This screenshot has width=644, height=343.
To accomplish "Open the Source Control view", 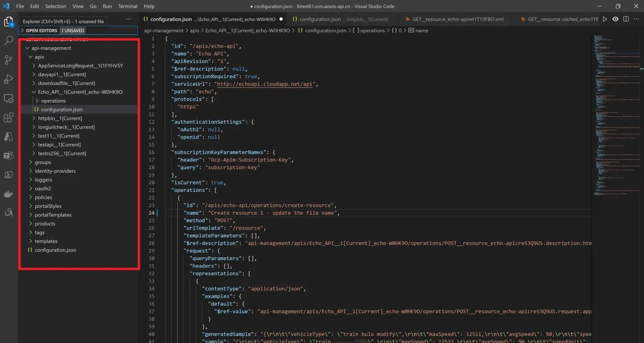I will coord(9,60).
